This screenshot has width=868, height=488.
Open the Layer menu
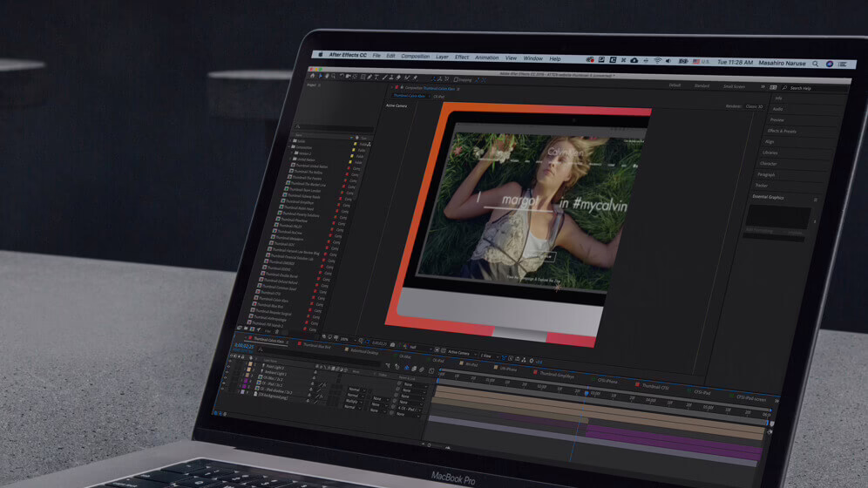pyautogui.click(x=442, y=57)
